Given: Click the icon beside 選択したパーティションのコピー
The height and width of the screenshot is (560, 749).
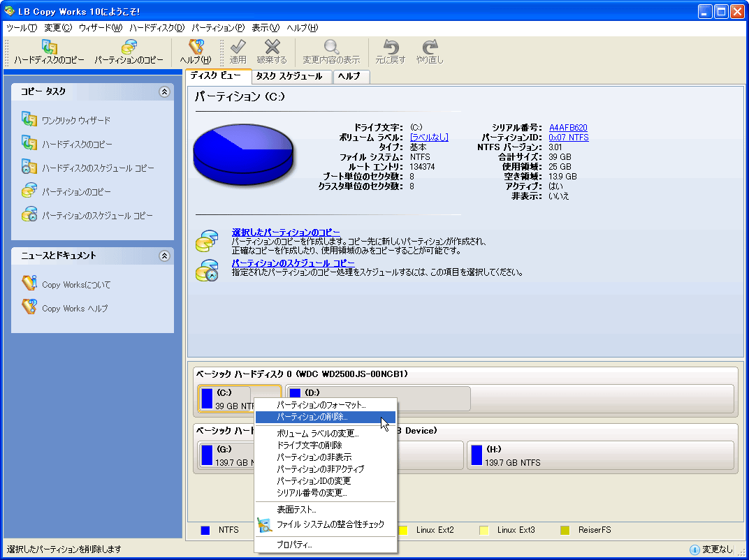Looking at the screenshot, I should click(x=207, y=241).
